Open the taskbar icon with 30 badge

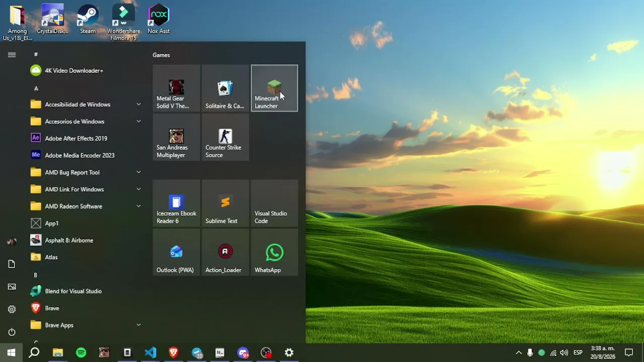[x=197, y=352]
